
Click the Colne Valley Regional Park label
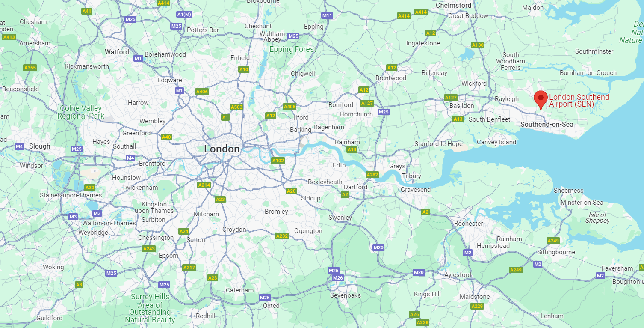[x=81, y=112]
